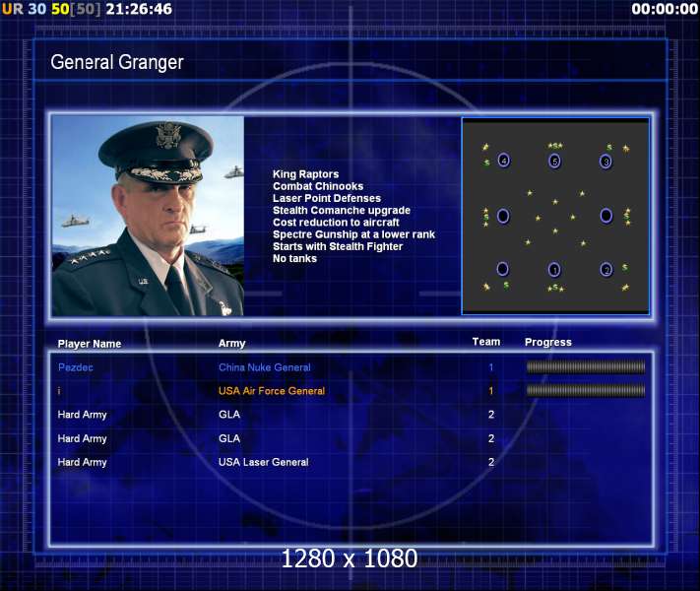
Task: Click General Granger's portrait image
Action: 148,216
